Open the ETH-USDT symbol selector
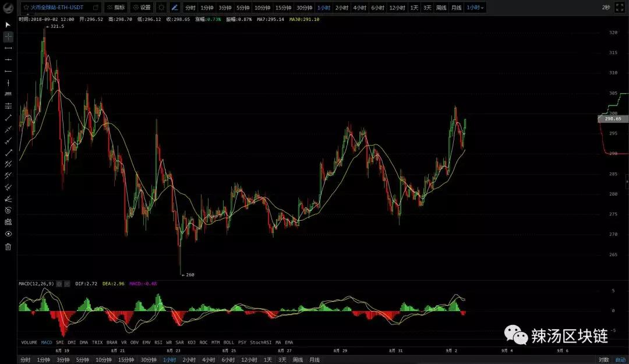Viewport: 629px width, 364px height. [57, 8]
